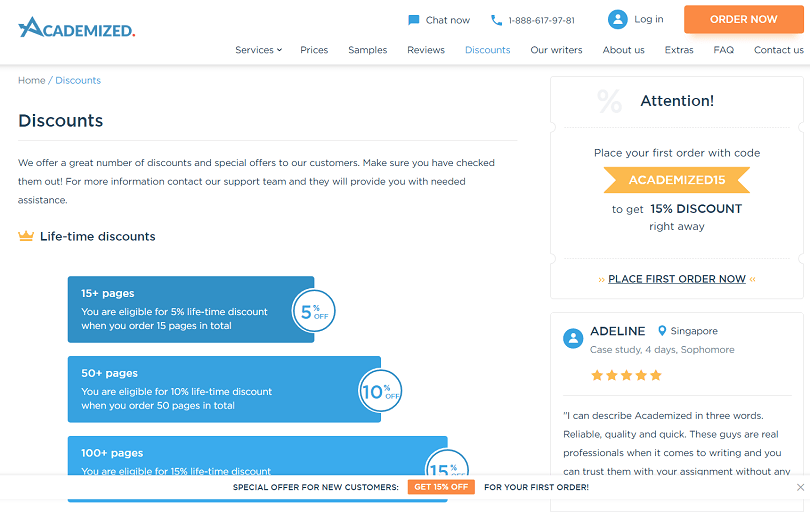Click the GET 15% OFF button
The height and width of the screenshot is (512, 810).
(x=441, y=487)
